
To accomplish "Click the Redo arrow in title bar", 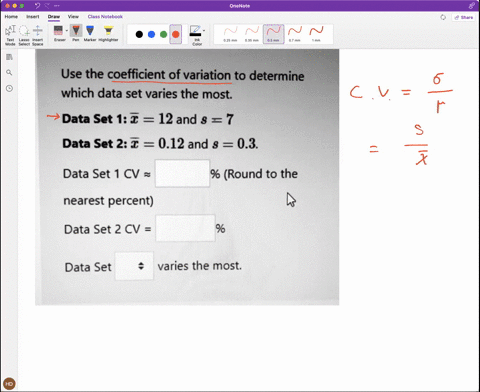I will (x=47, y=6).
